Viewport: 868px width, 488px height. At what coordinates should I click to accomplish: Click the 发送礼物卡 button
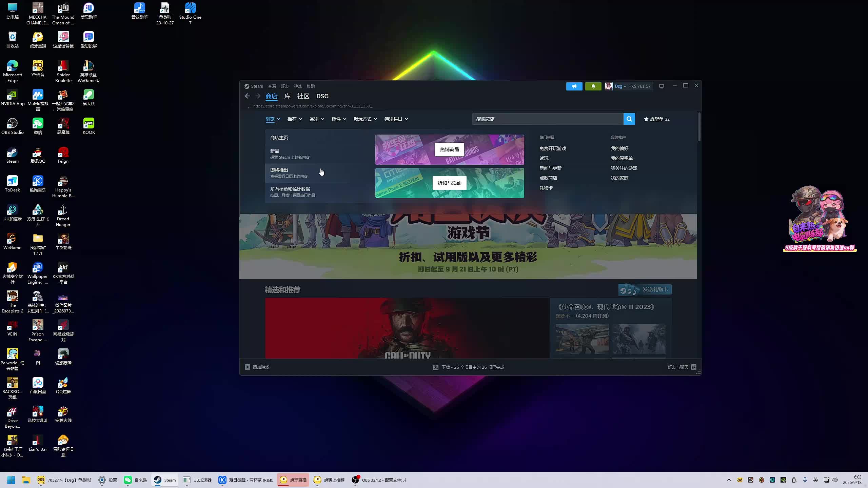tap(645, 290)
